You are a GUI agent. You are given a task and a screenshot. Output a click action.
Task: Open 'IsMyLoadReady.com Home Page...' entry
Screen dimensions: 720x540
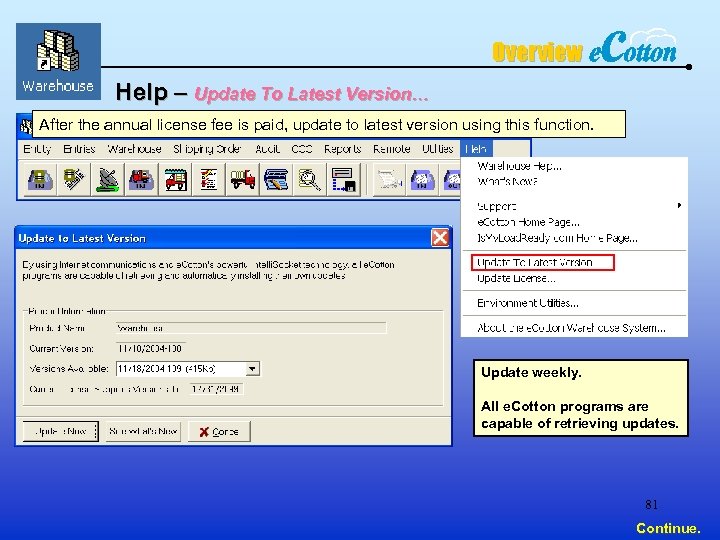click(x=557, y=238)
